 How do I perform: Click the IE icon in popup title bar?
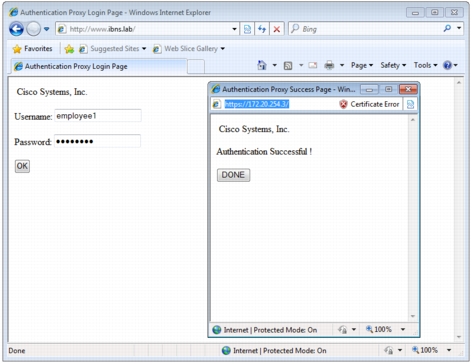[x=216, y=89]
